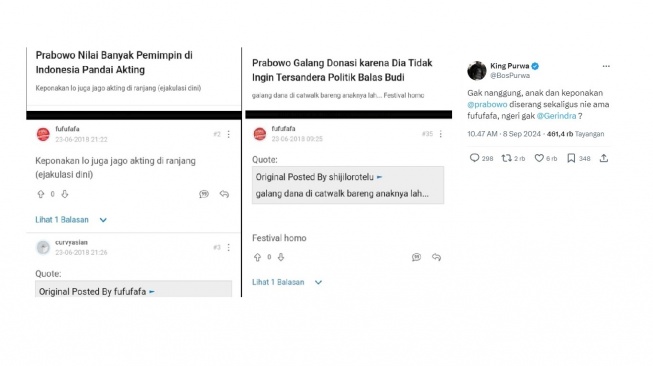Expand Lihat 1 Balasan under post #35
Viewport: 653px width, 366px height.
pos(287,282)
